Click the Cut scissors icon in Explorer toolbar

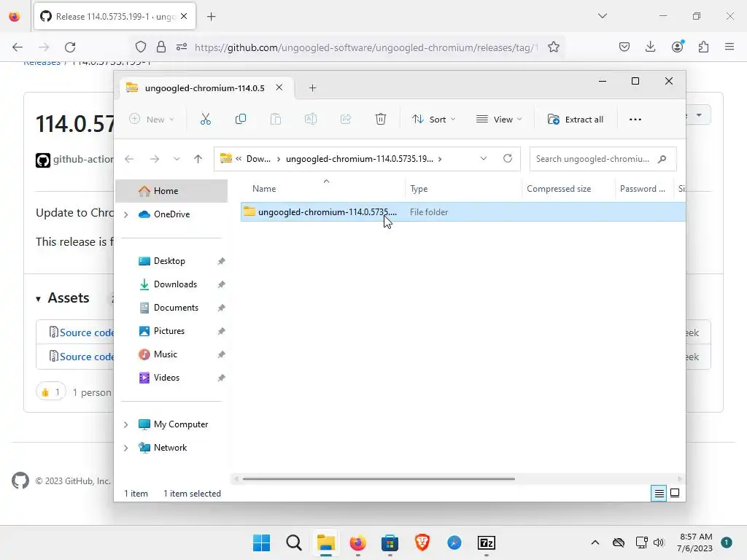tap(205, 119)
